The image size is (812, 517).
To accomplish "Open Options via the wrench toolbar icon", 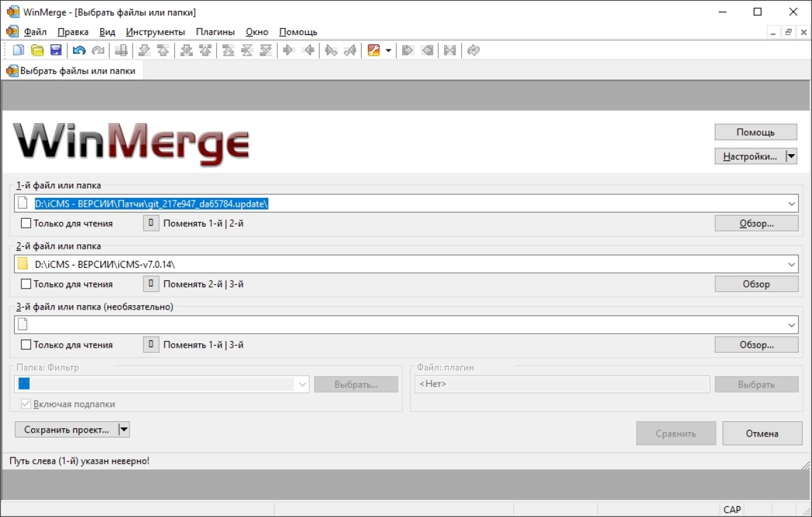I will 374,50.
